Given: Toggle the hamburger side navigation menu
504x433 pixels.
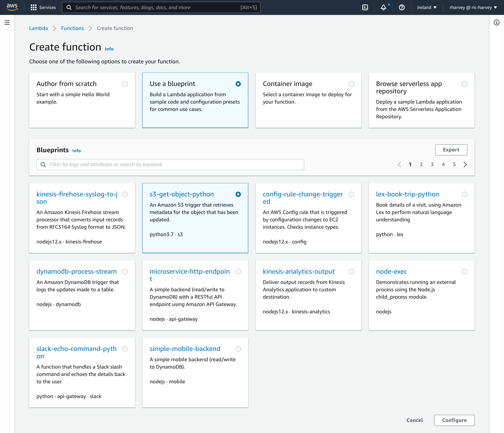Looking at the screenshot, I should 7,23.
